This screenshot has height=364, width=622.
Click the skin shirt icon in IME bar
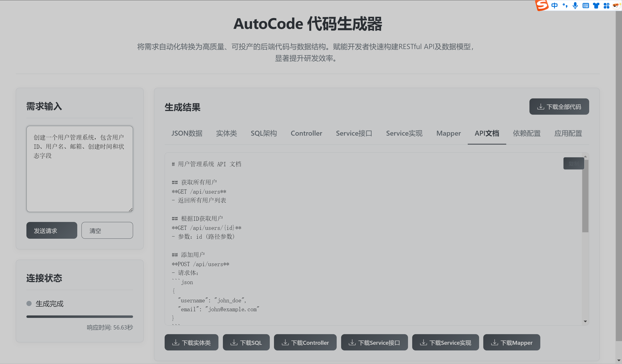tap(596, 5)
